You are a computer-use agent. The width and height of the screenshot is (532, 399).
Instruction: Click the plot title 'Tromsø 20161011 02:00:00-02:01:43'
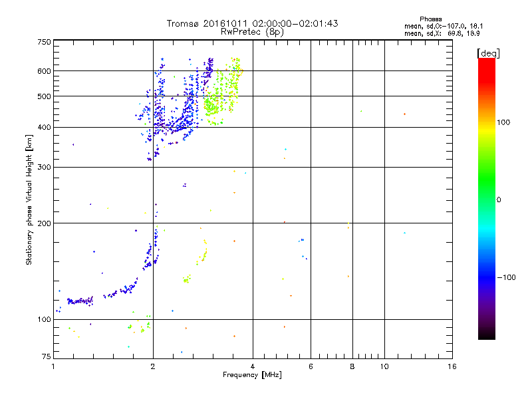tap(252, 23)
